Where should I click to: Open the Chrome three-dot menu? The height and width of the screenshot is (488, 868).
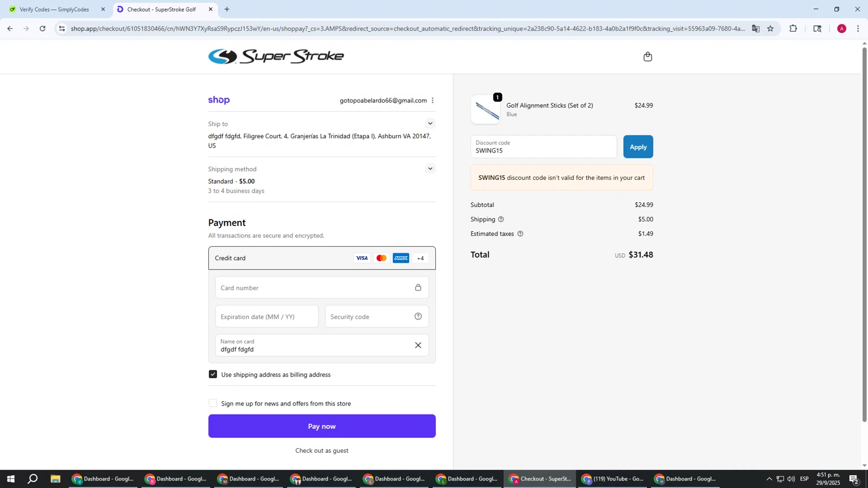pyautogui.click(x=858, y=28)
